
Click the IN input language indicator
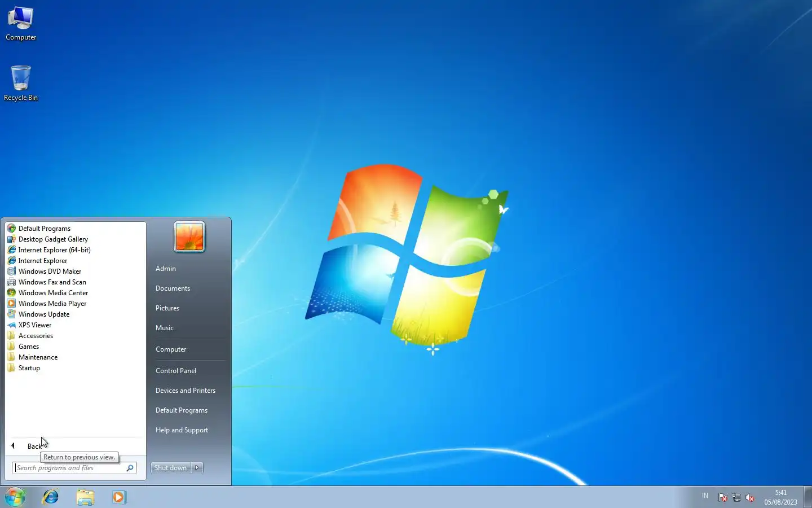coord(705,496)
